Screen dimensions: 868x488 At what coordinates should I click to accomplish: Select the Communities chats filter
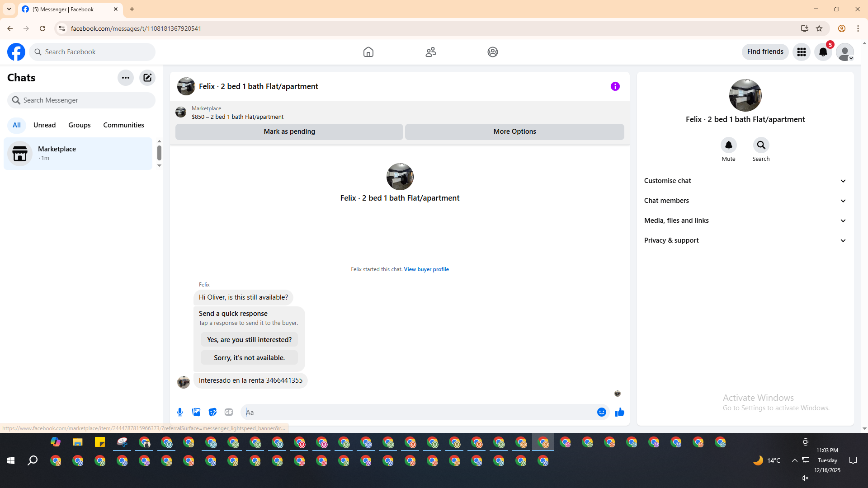click(124, 125)
